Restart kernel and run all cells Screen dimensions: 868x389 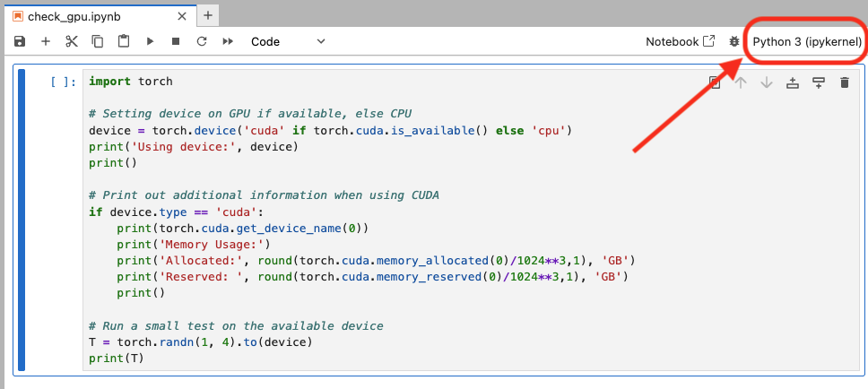pos(228,41)
